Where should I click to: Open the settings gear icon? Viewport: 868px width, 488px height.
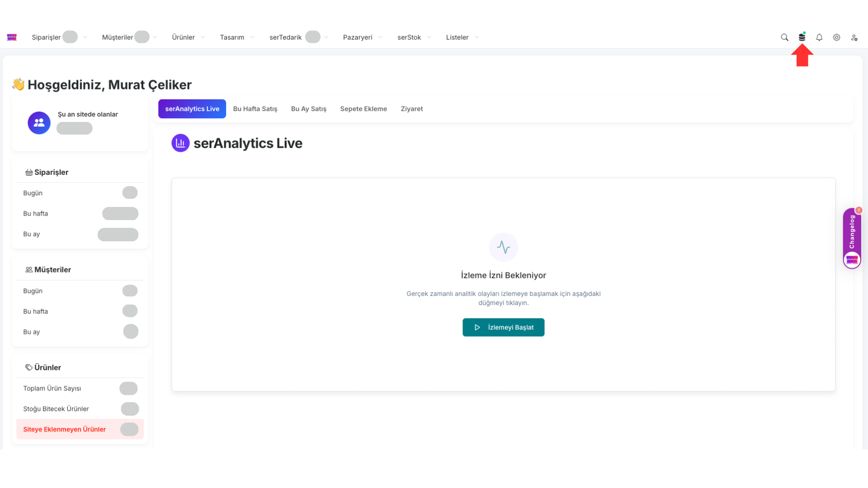pos(836,38)
